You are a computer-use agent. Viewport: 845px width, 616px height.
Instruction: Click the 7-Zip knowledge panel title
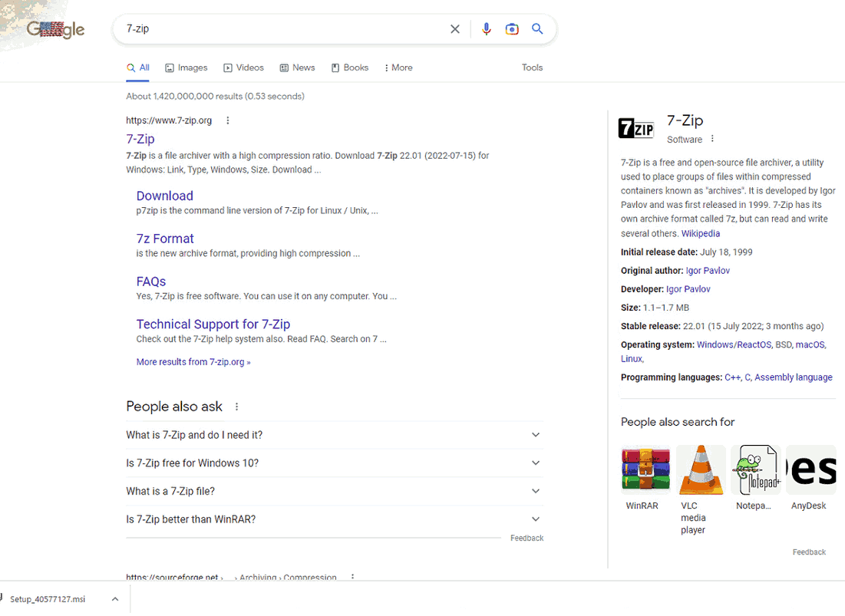click(x=685, y=120)
